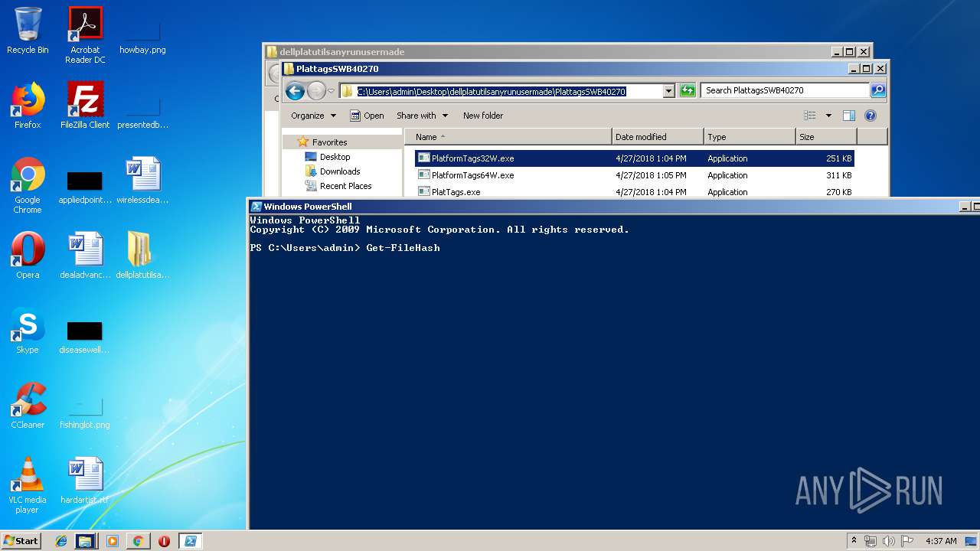This screenshot has height=551, width=980.
Task: Toggle the preview pane button
Action: point(848,116)
